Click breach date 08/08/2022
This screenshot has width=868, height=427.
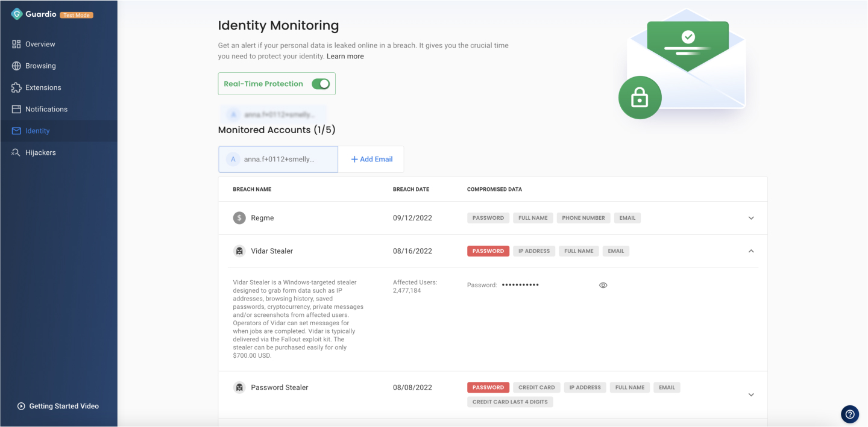coord(412,387)
